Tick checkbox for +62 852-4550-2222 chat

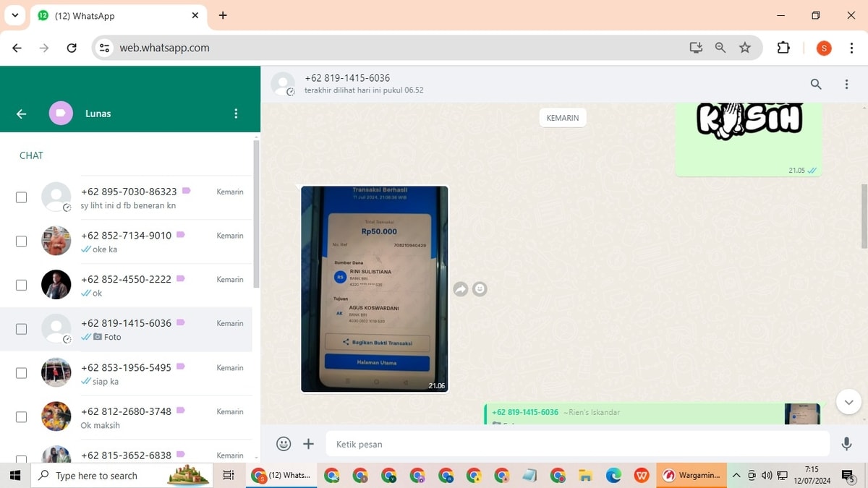[21, 285]
